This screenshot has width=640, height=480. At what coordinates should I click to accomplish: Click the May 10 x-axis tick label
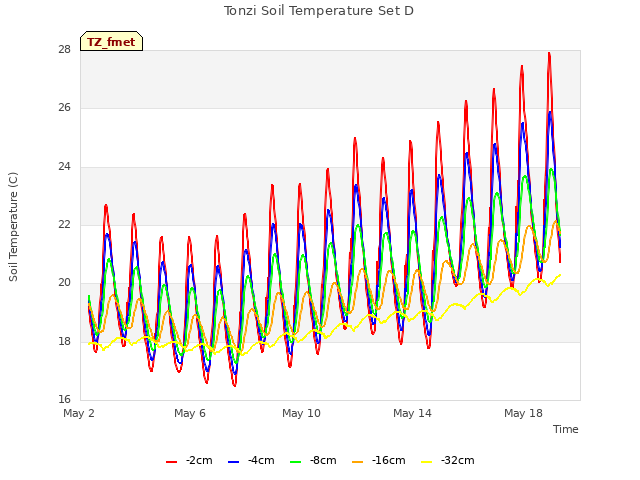(x=301, y=413)
